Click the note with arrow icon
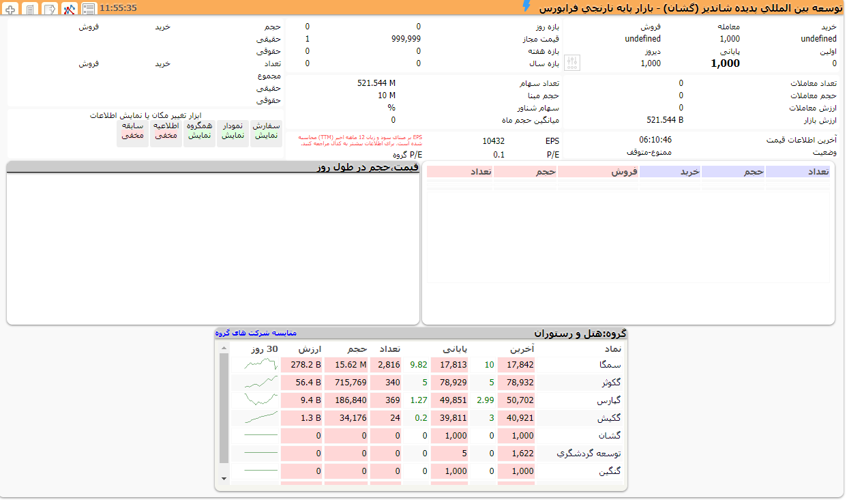Viewport: 849px width, 504px height. coord(50,9)
